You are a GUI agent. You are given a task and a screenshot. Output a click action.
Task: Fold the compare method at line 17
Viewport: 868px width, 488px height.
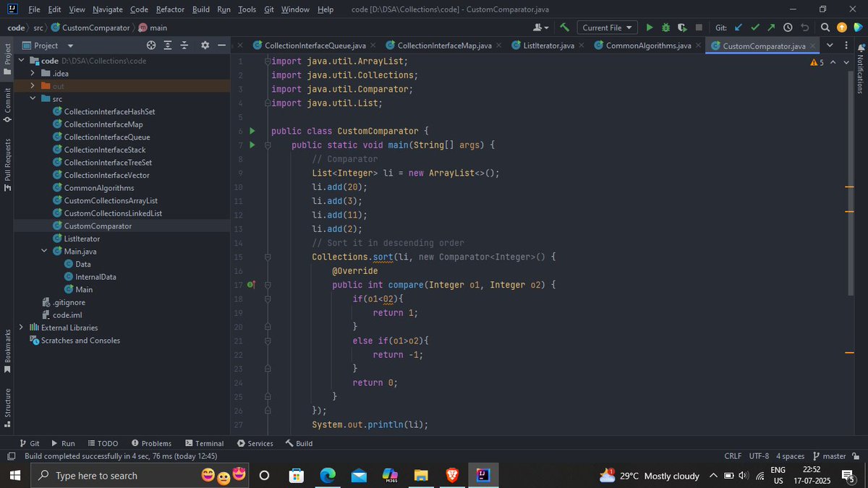(267, 285)
